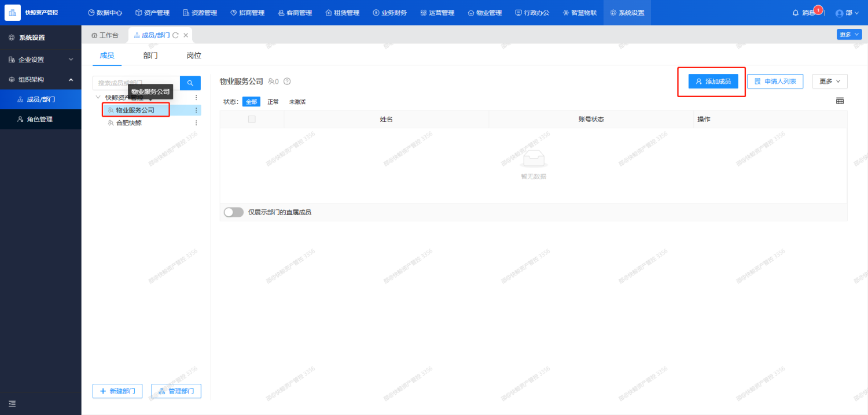
Task: Click the 消息 label in header
Action: 808,13
